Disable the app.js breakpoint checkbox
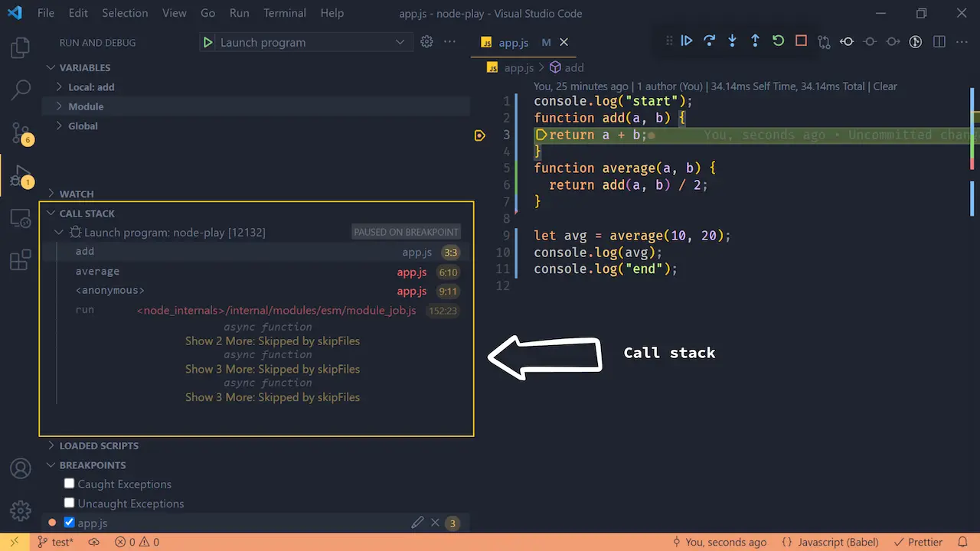The height and width of the screenshot is (551, 980). click(x=69, y=523)
